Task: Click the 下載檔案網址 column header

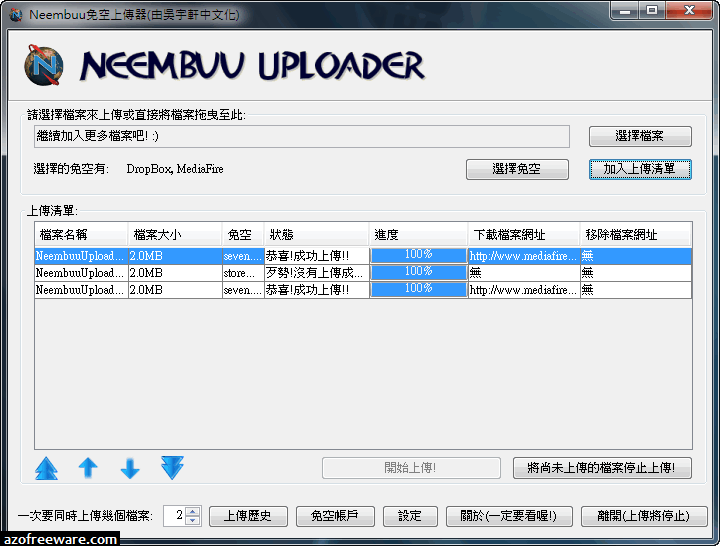Action: (524, 235)
